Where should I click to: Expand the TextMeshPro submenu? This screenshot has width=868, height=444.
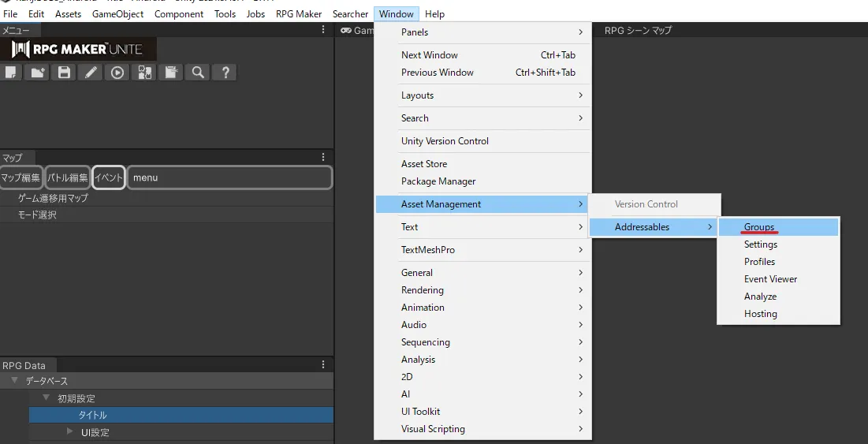click(x=482, y=250)
